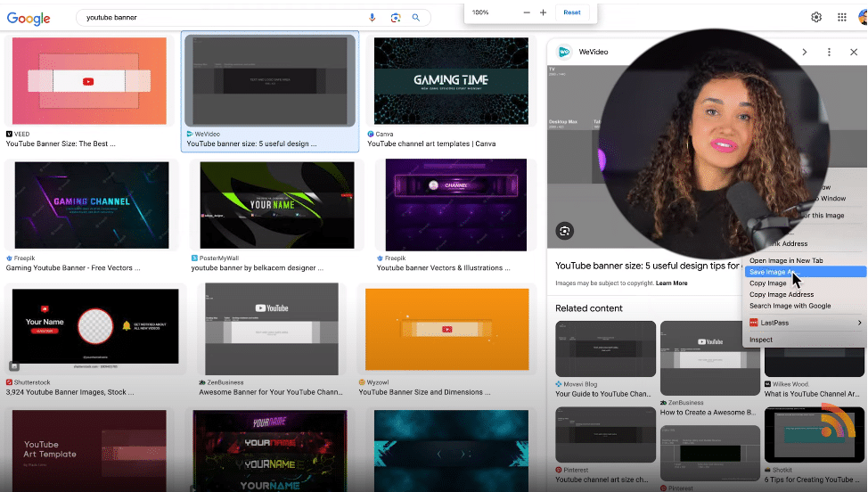
Task: Click the Freepik source label under Gaming Channel
Action: [20, 258]
